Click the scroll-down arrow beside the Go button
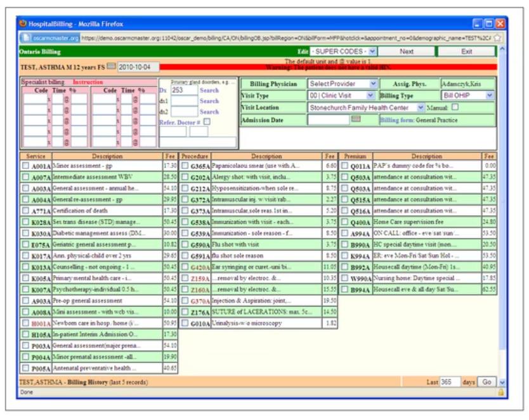The width and height of the screenshot is (529, 420). pyautogui.click(x=502, y=382)
